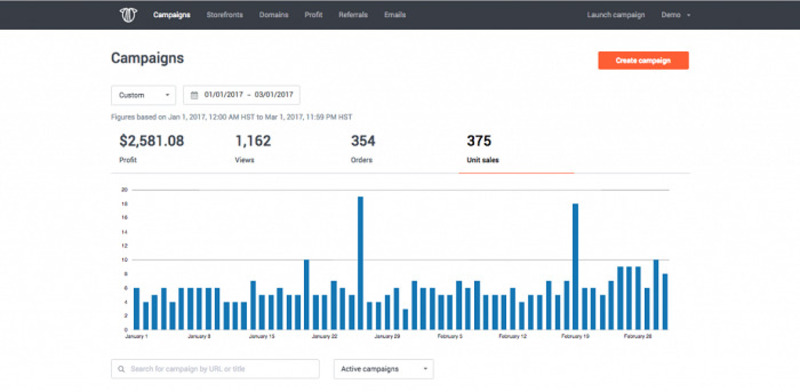Image resolution: width=800 pixels, height=392 pixels.
Task: Navigate to the Emails menu item
Action: [395, 15]
